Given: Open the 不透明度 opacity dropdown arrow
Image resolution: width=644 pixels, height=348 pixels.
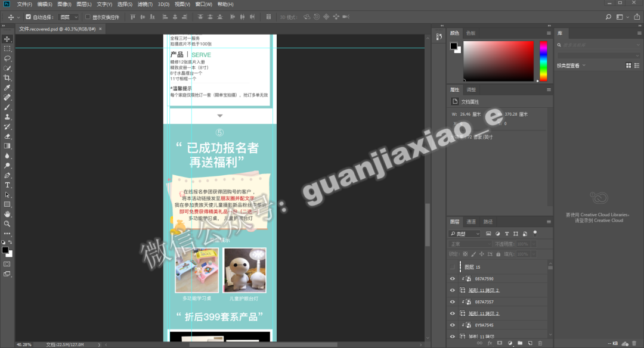Looking at the screenshot, I should [x=534, y=244].
